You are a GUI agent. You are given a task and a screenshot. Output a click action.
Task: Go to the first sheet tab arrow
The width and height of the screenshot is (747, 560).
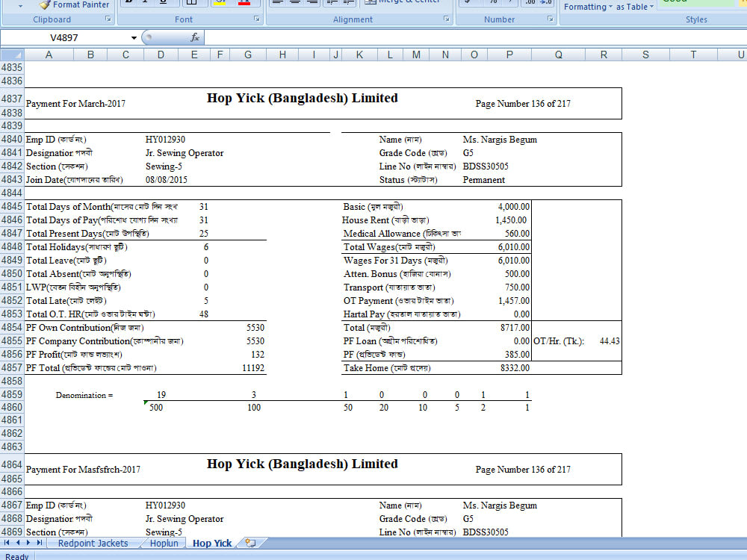(x=7, y=543)
